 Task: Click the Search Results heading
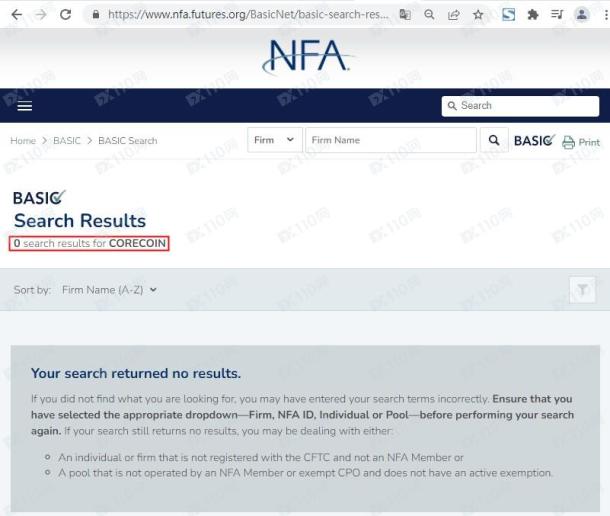click(80, 221)
